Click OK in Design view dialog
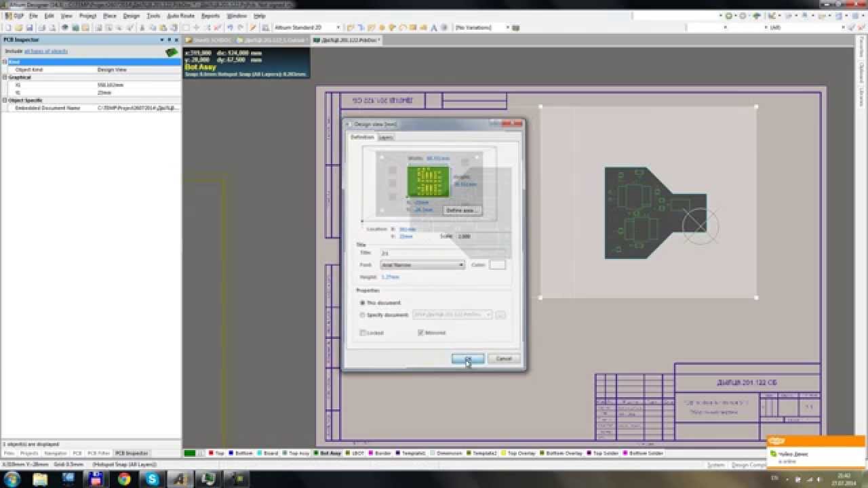This screenshot has height=488, width=868. [468, 359]
